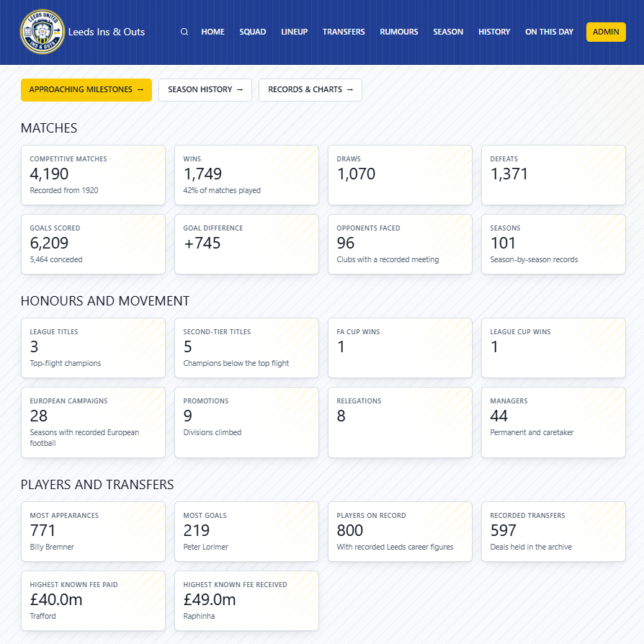
Task: Select the Draws 1,070 card
Action: coord(400,175)
